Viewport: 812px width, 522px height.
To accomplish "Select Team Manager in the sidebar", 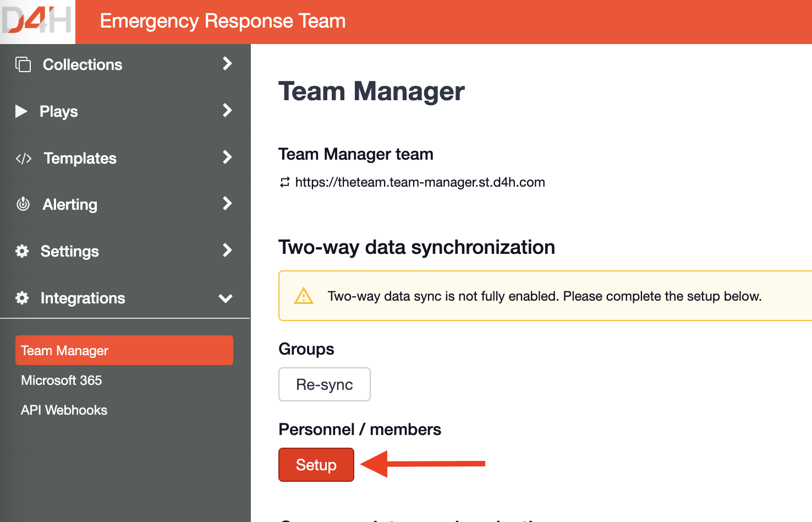I will point(124,350).
